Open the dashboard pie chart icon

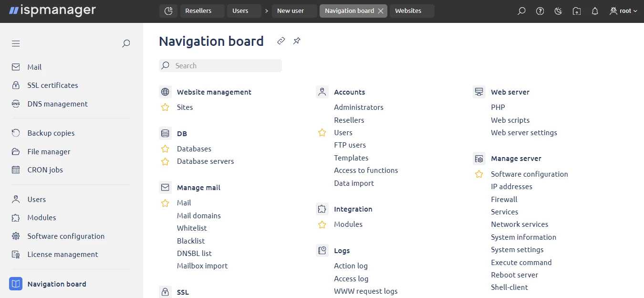click(168, 11)
